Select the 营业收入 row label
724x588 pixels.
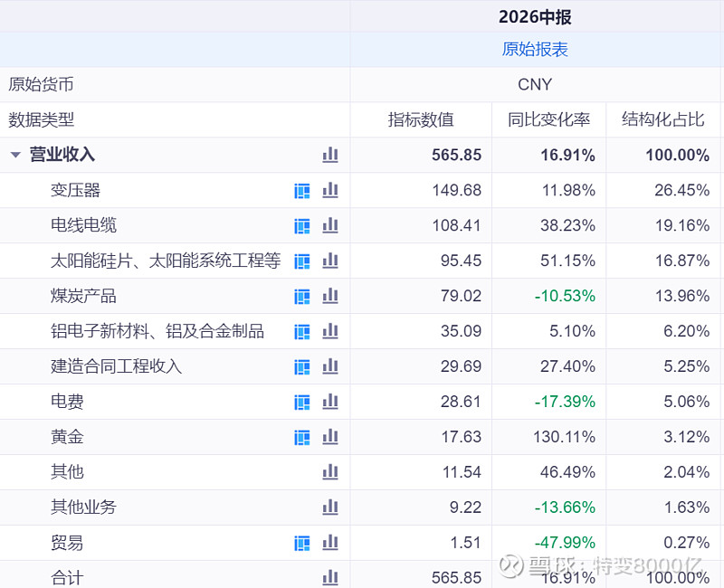coord(62,155)
